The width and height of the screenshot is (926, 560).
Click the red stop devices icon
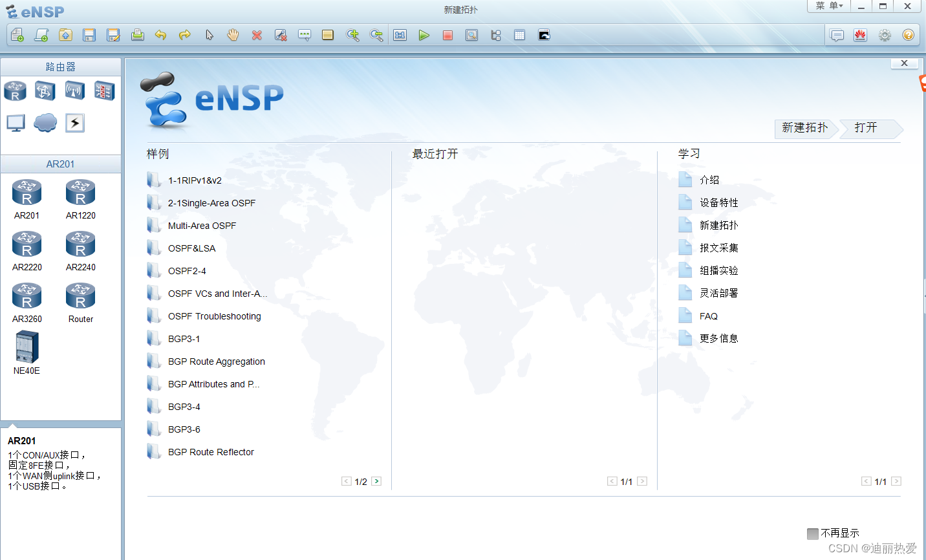(x=447, y=35)
